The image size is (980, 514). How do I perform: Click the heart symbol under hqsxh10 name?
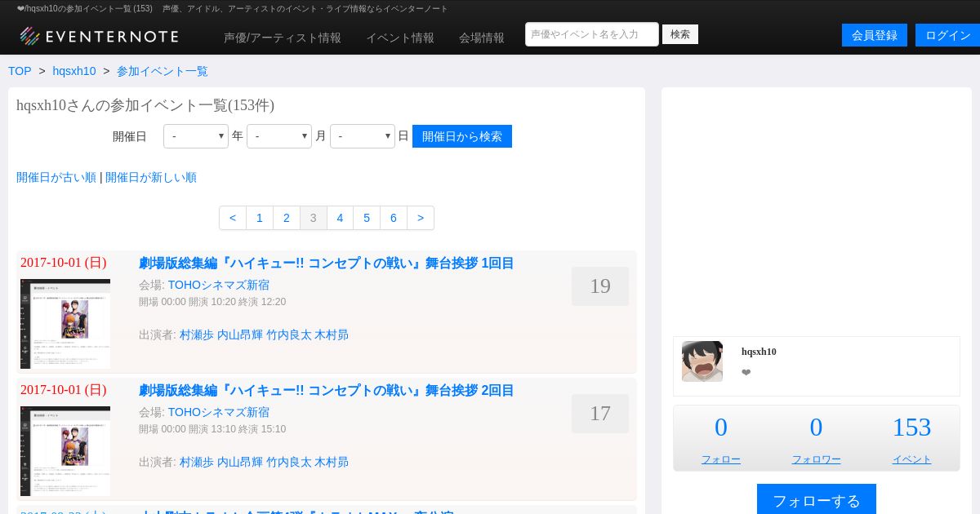pos(746,373)
